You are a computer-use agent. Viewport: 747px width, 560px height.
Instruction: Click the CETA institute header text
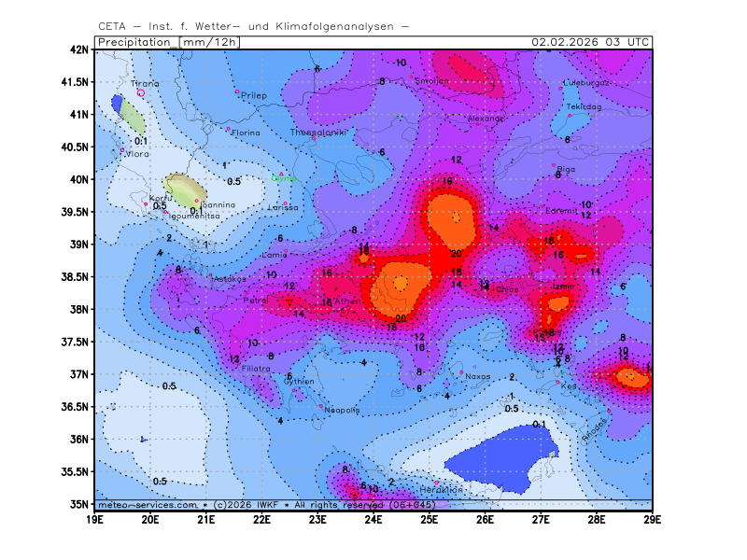(253, 26)
